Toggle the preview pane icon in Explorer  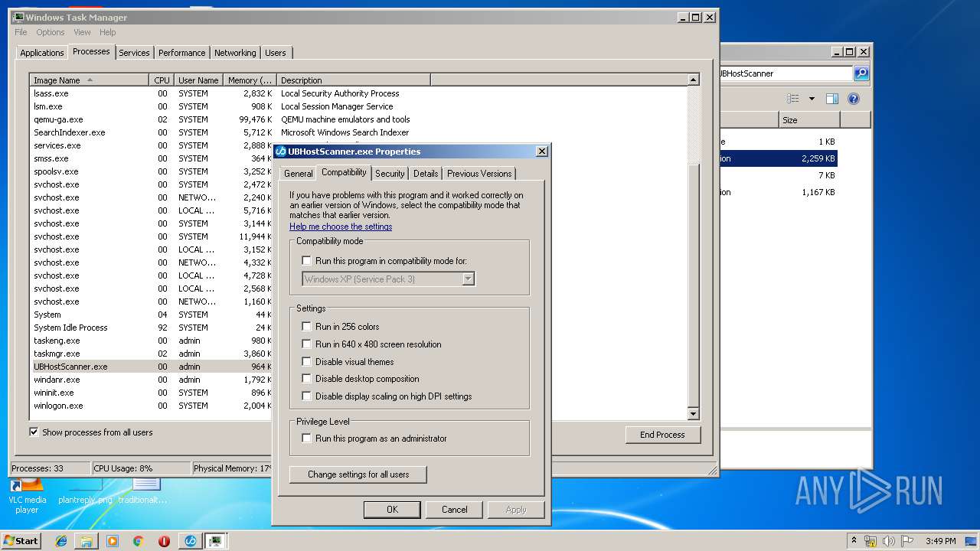[x=832, y=99]
